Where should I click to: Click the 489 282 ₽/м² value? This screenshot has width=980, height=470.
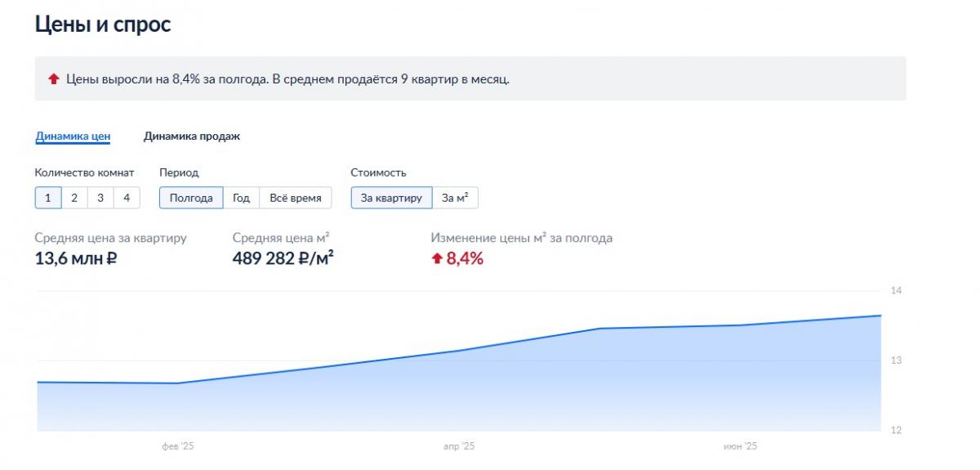pyautogui.click(x=283, y=258)
